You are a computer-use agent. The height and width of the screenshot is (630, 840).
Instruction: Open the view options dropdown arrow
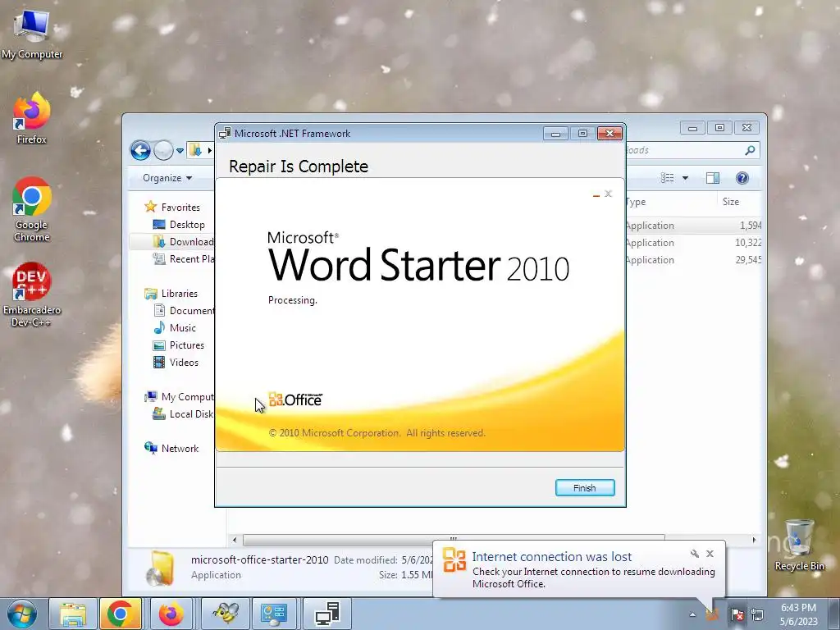pyautogui.click(x=685, y=178)
